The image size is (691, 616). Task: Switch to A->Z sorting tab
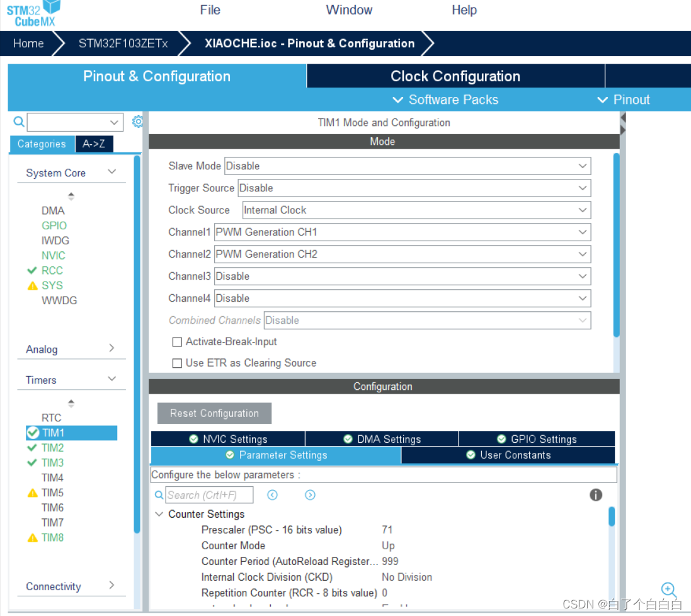click(94, 144)
